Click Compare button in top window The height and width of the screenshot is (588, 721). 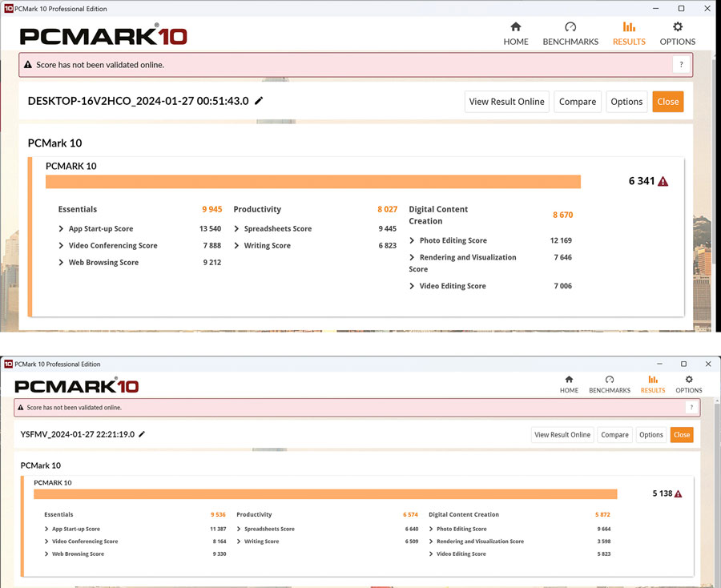pos(577,102)
